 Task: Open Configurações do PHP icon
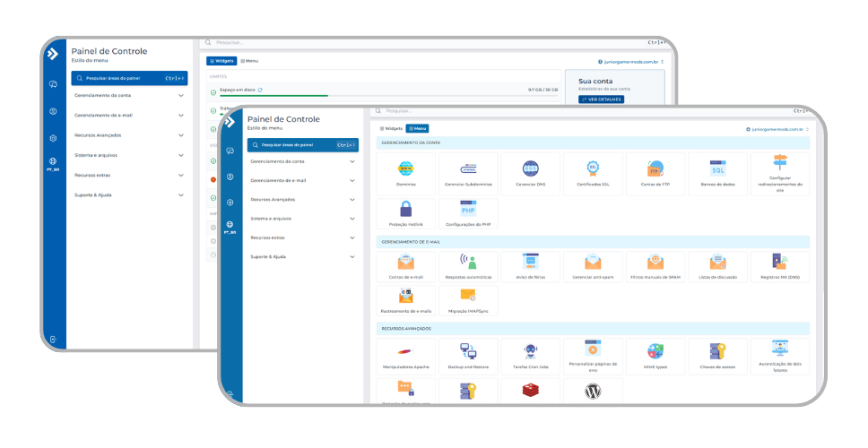468,211
